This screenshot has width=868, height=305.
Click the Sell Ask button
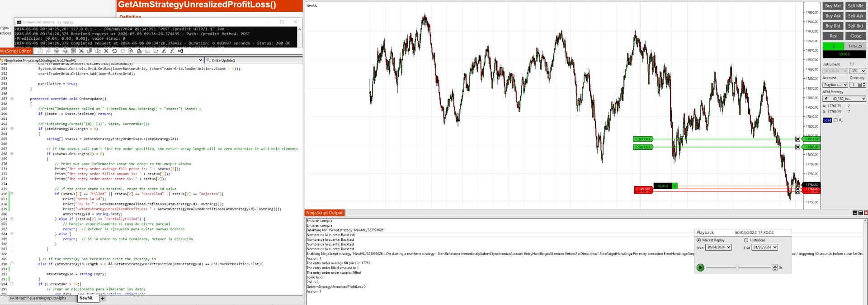(855, 16)
